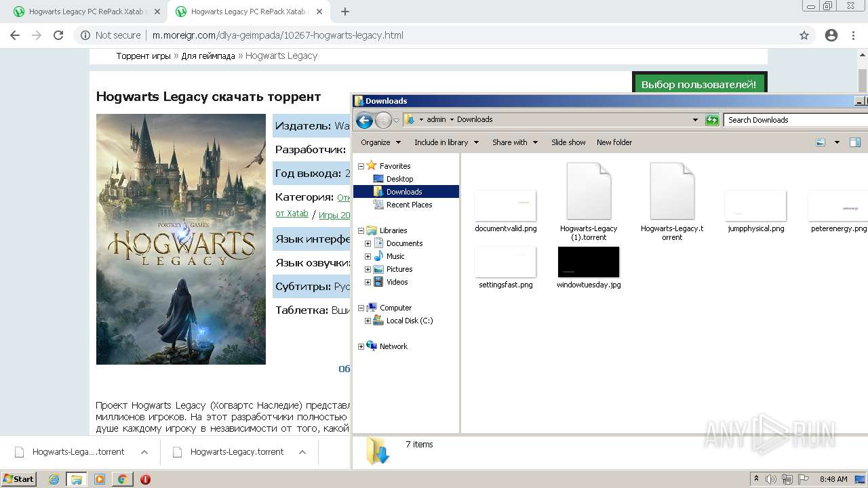
Task: Change the Explorer view icon
Action: [821, 142]
